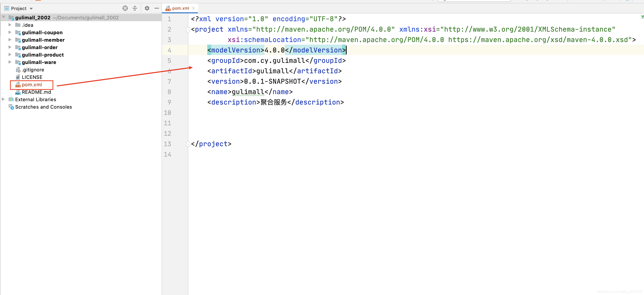Click the Scratches and Consoles icon
This screenshot has width=644, height=295.
pyautogui.click(x=11, y=107)
